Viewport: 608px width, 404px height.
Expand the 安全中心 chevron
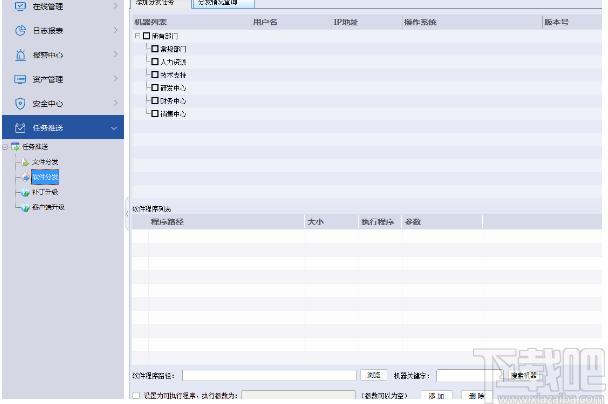pyautogui.click(x=116, y=103)
